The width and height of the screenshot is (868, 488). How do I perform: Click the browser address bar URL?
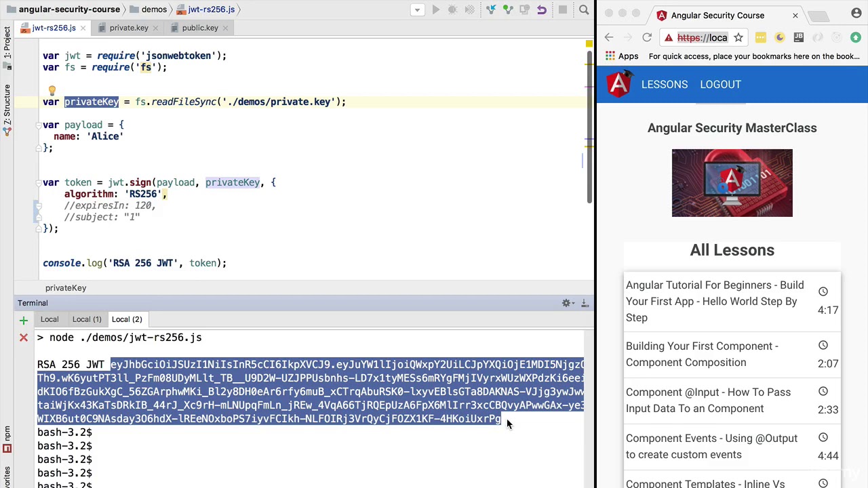point(702,38)
